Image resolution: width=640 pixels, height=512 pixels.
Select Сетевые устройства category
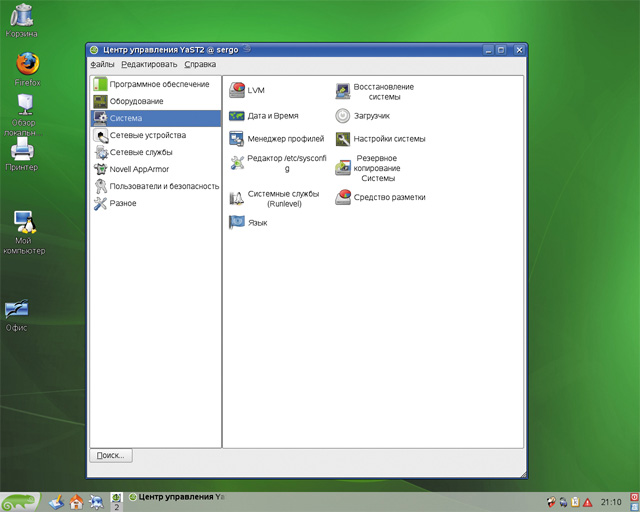[x=156, y=135]
